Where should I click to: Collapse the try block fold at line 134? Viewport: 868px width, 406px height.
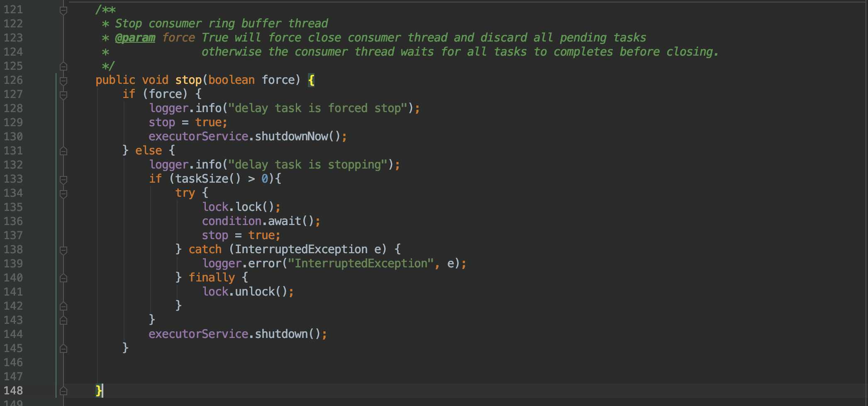[x=63, y=193]
